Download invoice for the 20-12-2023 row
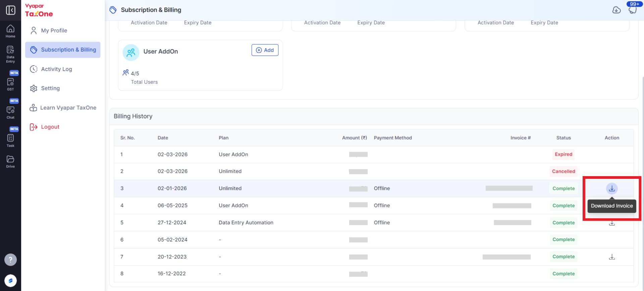This screenshot has width=644, height=291. point(612,257)
